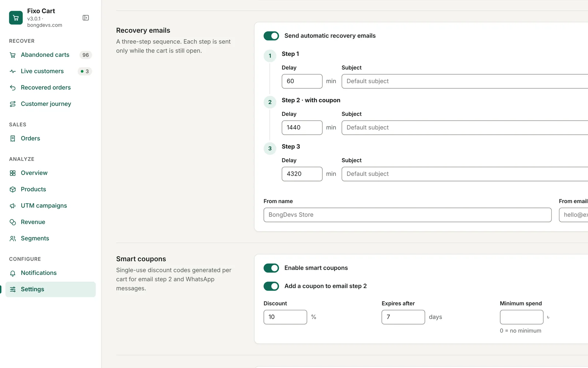Click the Recovered orders return-arrow icon
588x368 pixels.
tap(13, 88)
